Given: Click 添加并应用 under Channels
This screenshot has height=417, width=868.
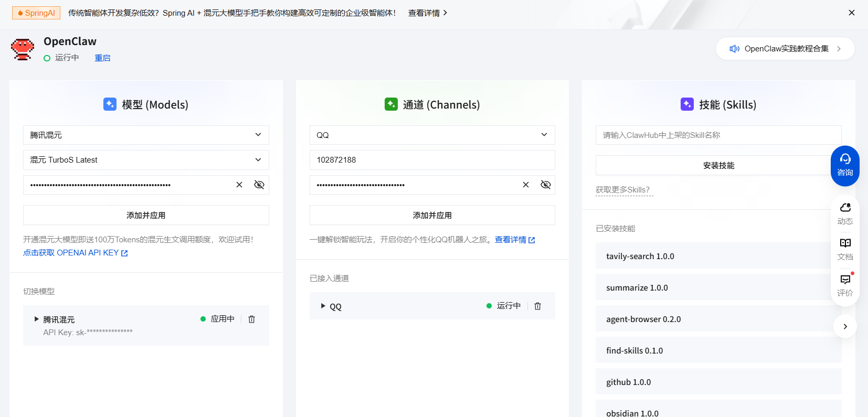Looking at the screenshot, I should (432, 215).
